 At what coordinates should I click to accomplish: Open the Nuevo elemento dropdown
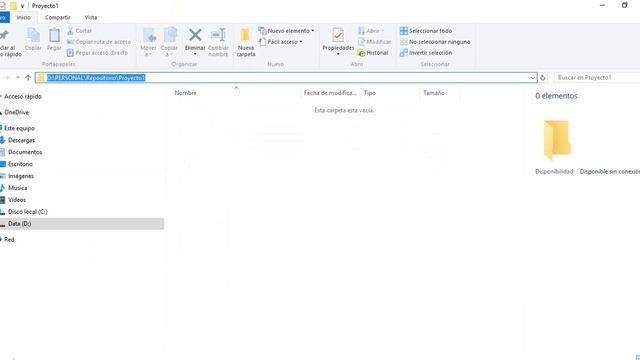click(x=287, y=31)
